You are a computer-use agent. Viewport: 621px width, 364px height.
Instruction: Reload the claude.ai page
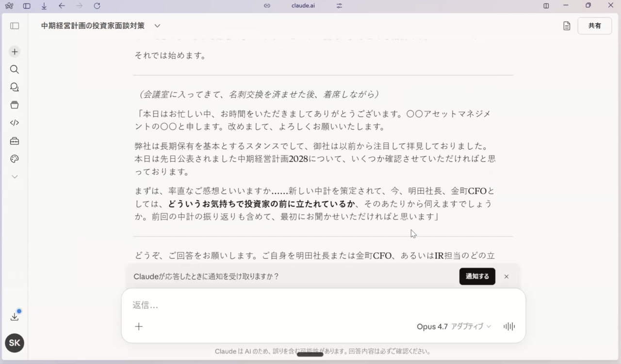point(97,6)
